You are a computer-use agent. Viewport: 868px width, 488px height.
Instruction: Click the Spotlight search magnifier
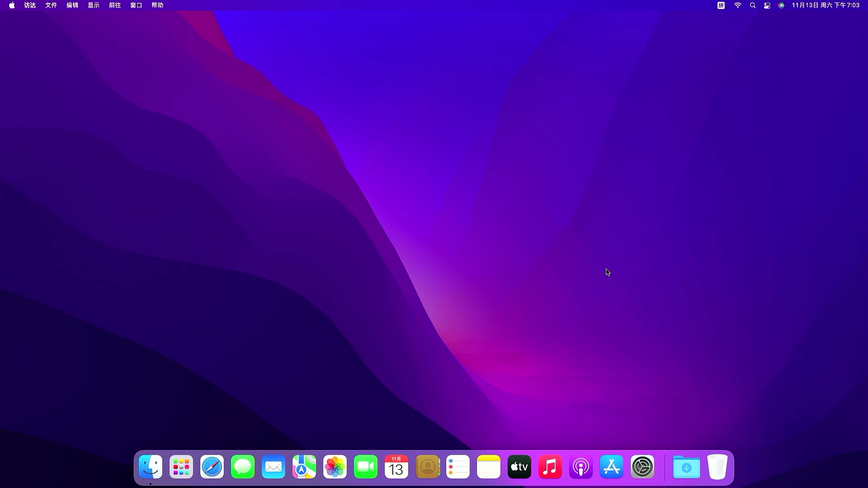(x=753, y=5)
